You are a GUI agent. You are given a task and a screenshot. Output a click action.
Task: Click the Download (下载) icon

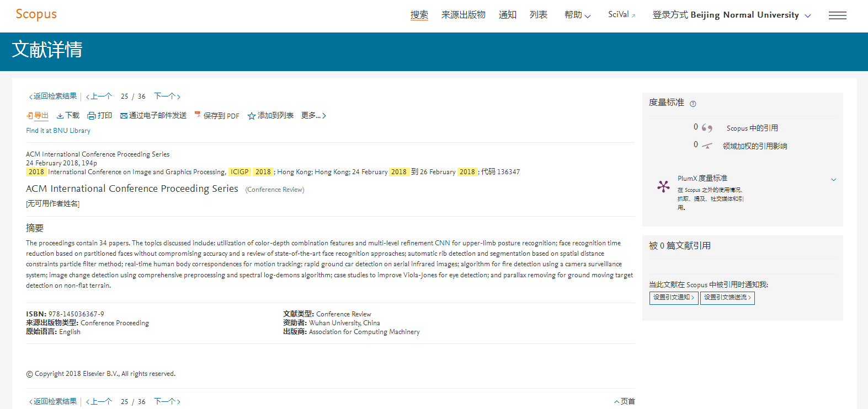coord(60,116)
